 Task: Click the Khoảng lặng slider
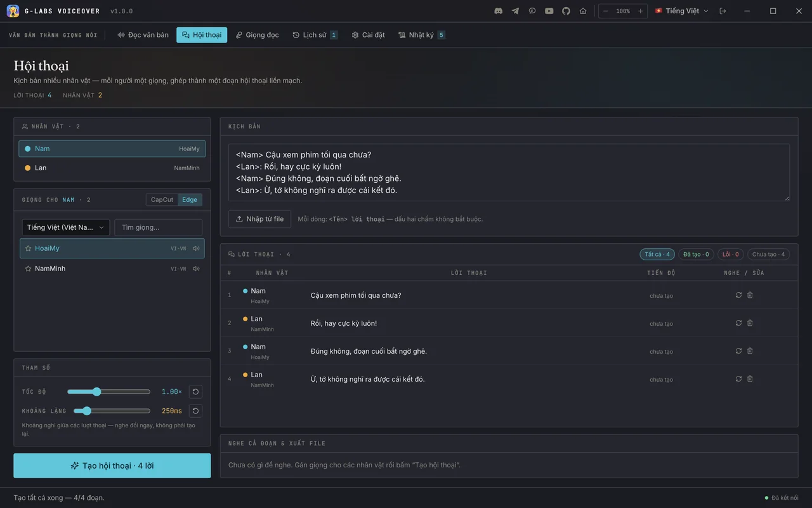112,411
